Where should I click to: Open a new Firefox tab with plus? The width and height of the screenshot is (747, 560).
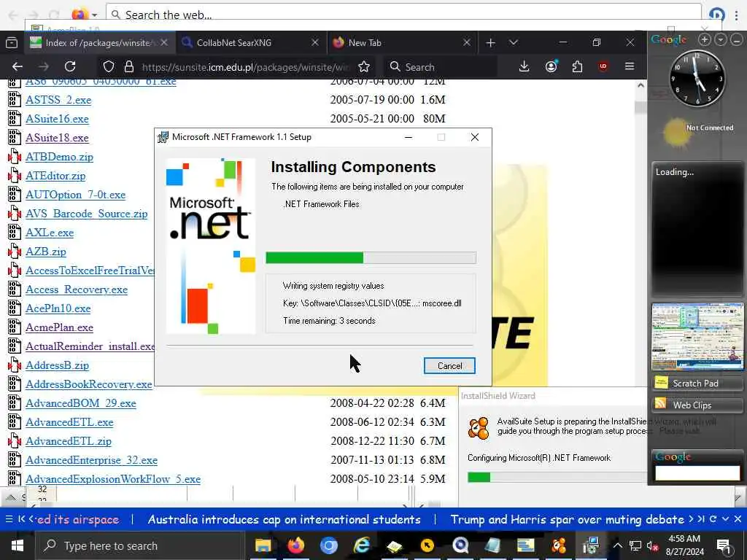(490, 43)
